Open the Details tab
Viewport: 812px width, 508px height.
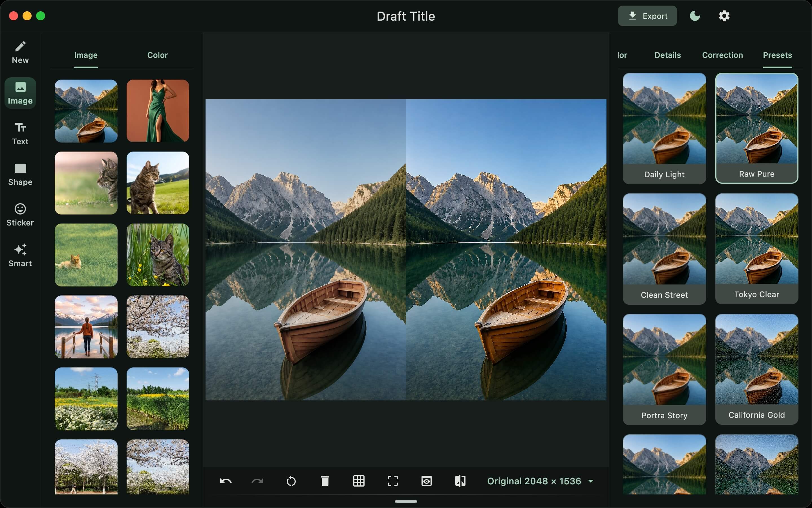pyautogui.click(x=667, y=55)
